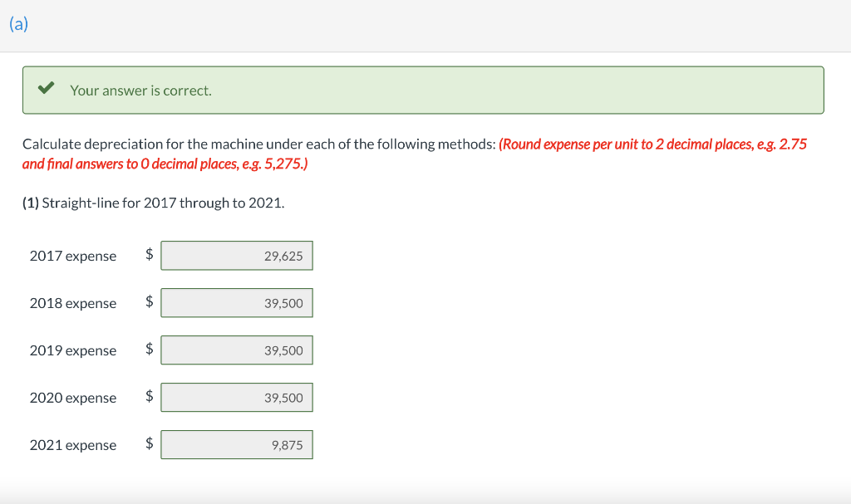Viewport: 851px width, 504px height.
Task: Click the 2020 expense input field
Action: (x=237, y=397)
